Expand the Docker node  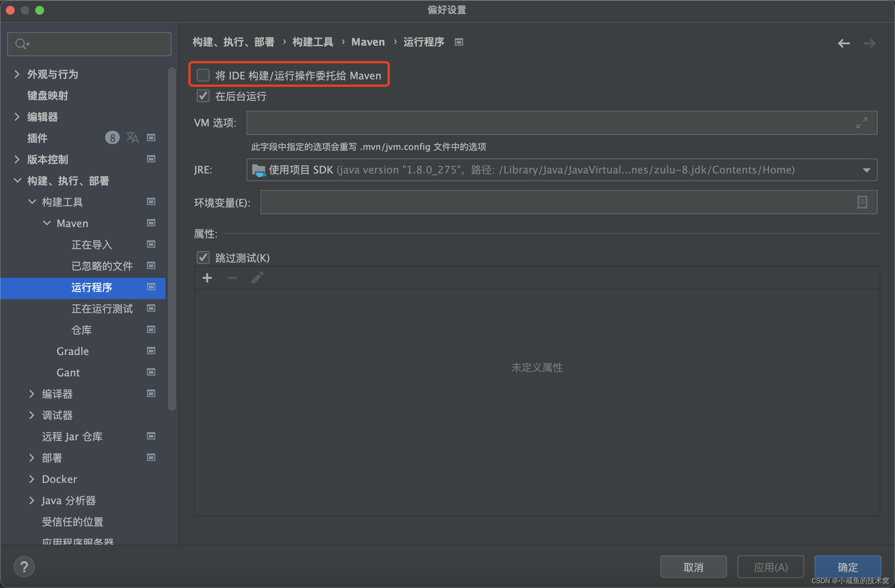coord(32,479)
